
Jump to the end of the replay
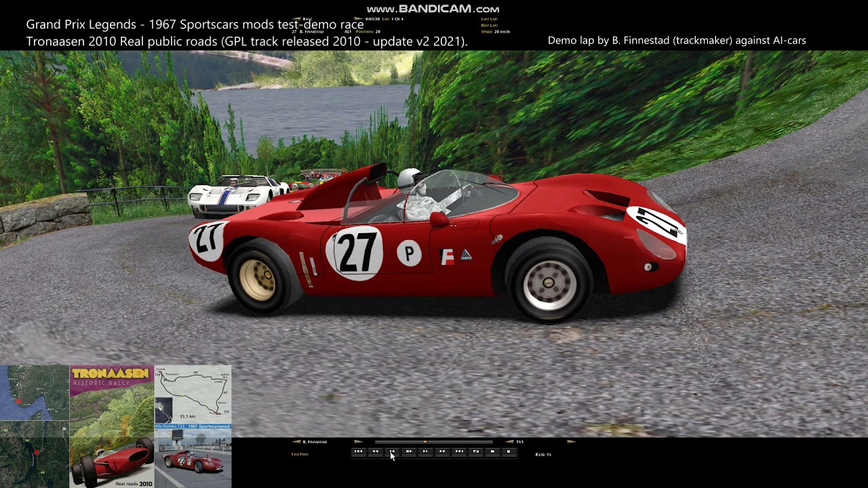click(x=459, y=451)
